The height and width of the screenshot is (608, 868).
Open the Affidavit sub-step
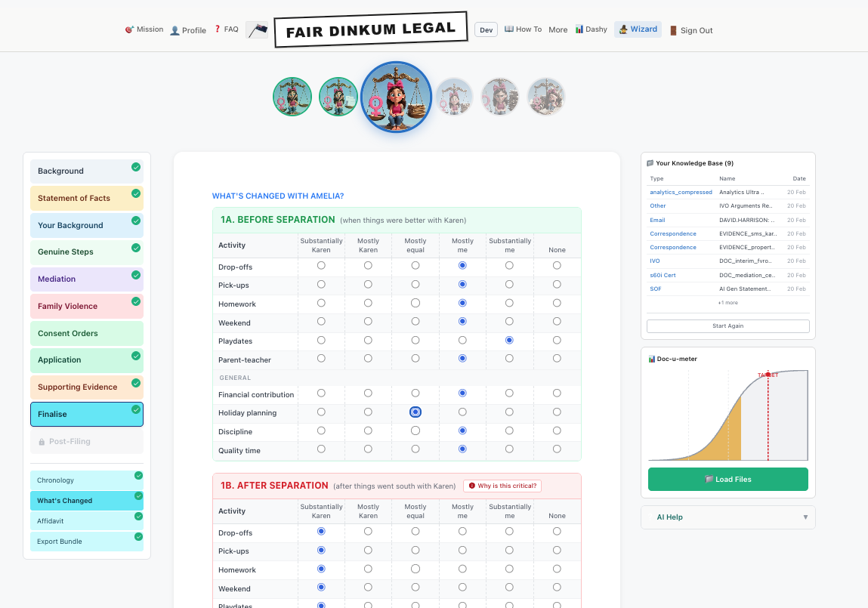tap(87, 521)
